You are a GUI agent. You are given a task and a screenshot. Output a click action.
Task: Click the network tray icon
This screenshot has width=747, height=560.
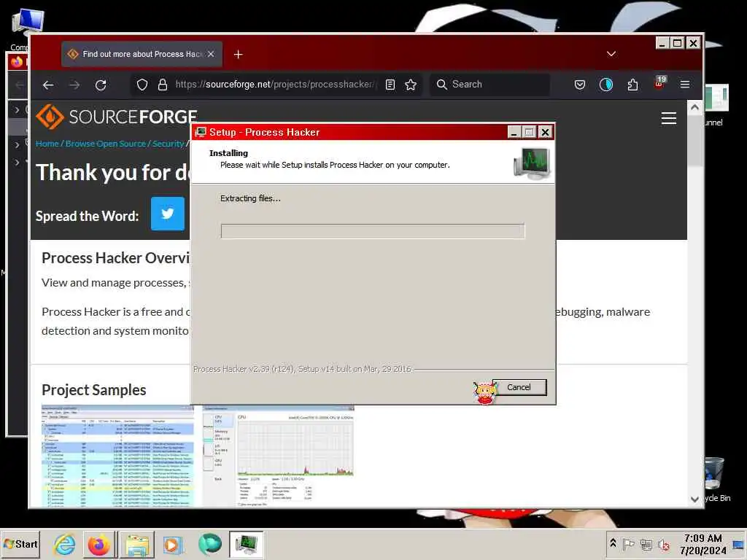[646, 544]
